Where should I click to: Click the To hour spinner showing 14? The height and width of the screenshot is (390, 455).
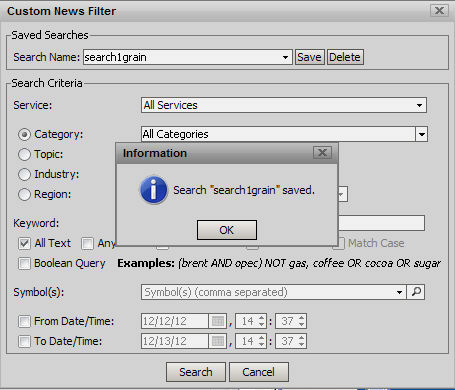pos(251,341)
